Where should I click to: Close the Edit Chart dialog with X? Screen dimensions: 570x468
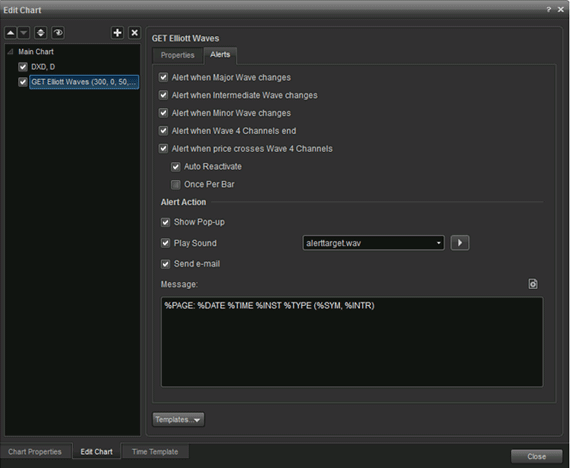[561, 10]
